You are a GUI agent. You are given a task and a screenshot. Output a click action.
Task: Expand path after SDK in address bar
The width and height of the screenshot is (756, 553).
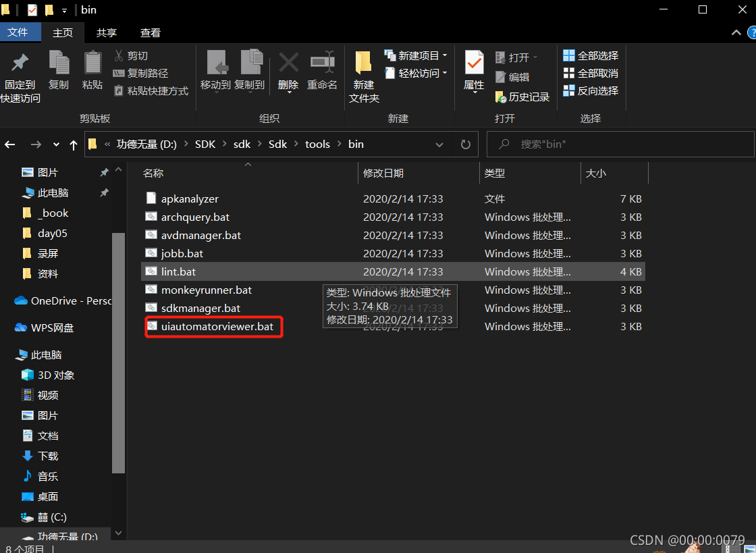[225, 144]
